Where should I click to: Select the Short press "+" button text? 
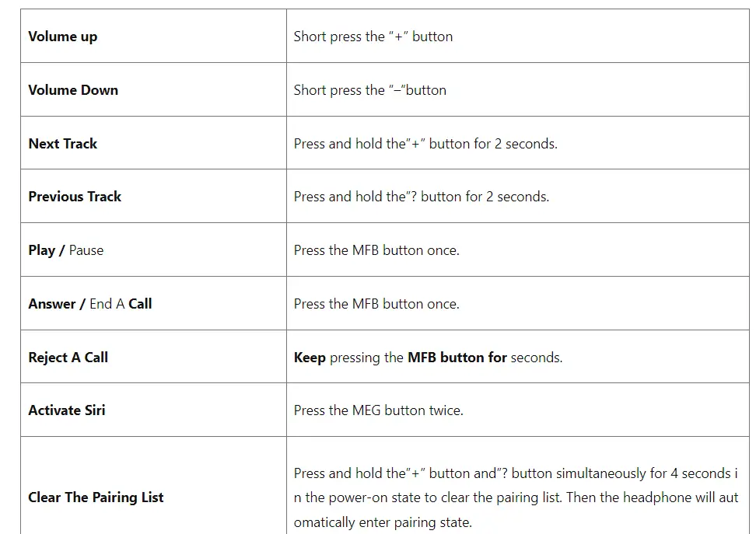(373, 37)
